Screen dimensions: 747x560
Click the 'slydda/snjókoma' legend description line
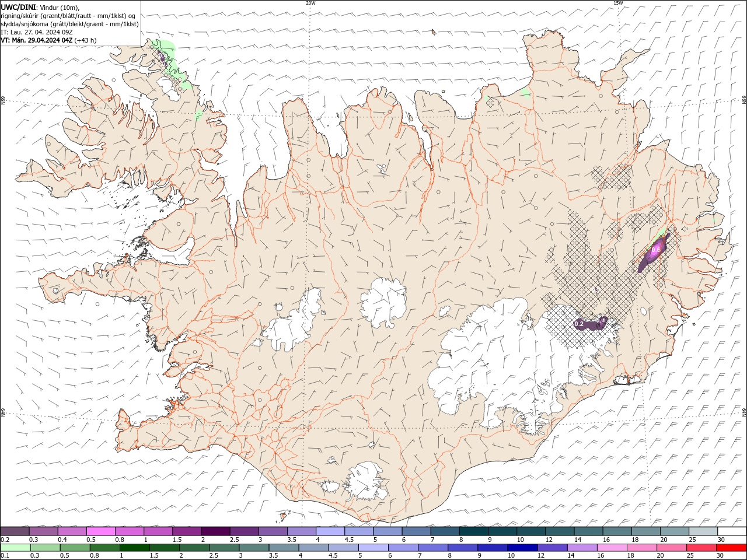point(70,24)
